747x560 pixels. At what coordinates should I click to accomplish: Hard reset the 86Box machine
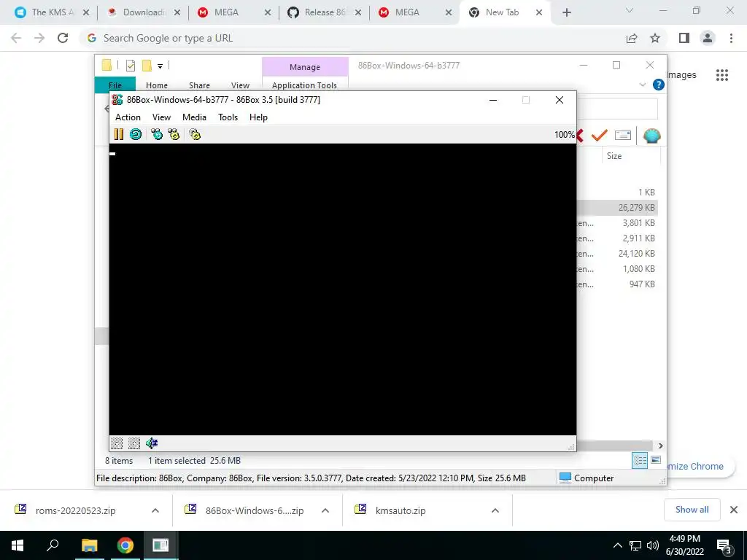[x=136, y=134]
